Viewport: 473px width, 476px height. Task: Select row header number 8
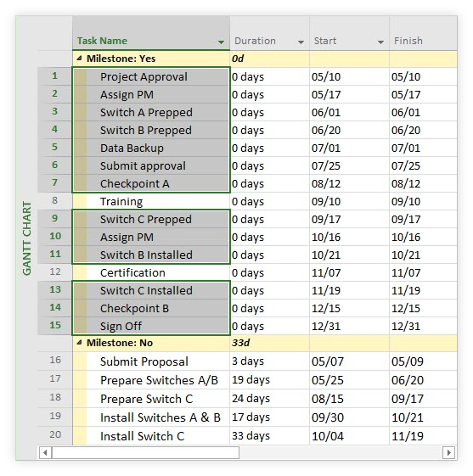[x=54, y=200]
